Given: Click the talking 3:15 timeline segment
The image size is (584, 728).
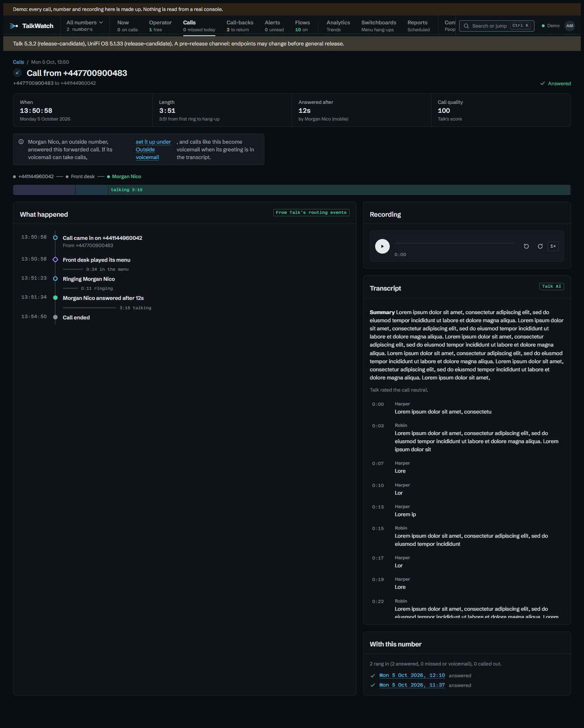Looking at the screenshot, I should [339, 190].
